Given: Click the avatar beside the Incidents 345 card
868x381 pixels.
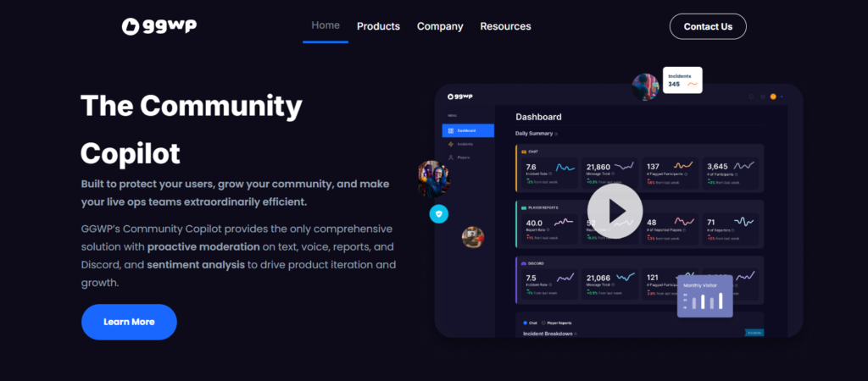Looking at the screenshot, I should pyautogui.click(x=645, y=87).
